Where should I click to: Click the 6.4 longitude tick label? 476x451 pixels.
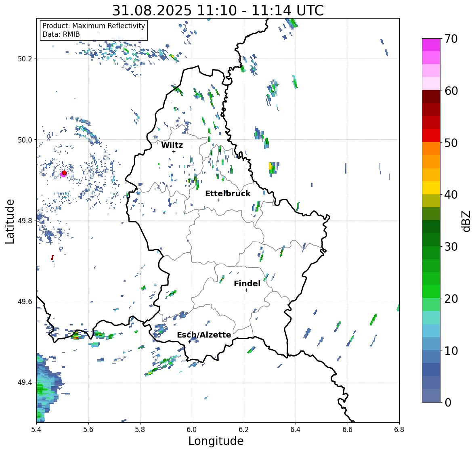[296, 430]
